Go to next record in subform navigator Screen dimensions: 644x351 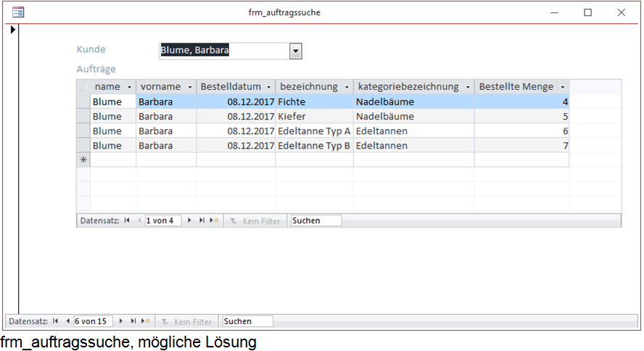click(190, 220)
